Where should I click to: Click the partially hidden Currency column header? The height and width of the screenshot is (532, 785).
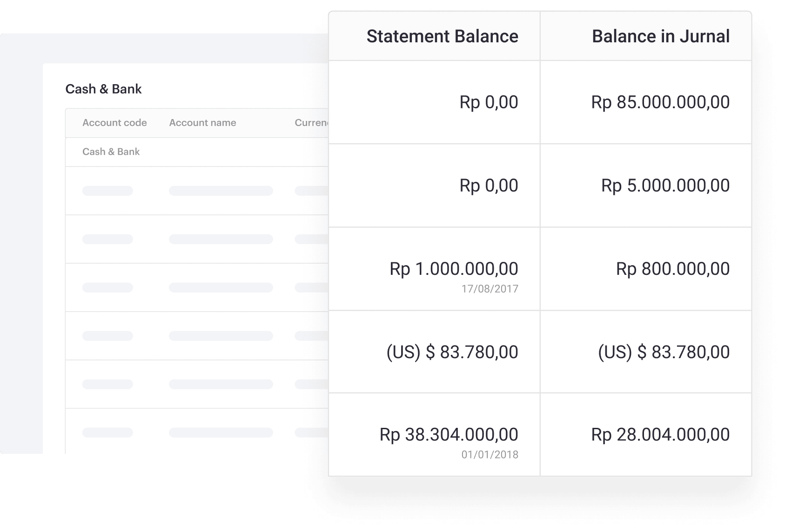click(311, 123)
